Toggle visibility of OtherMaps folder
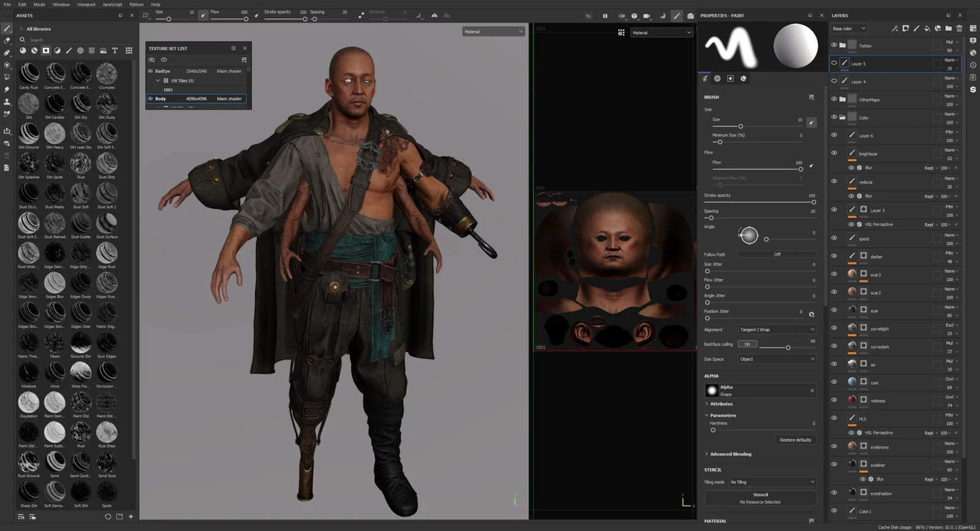 click(834, 99)
